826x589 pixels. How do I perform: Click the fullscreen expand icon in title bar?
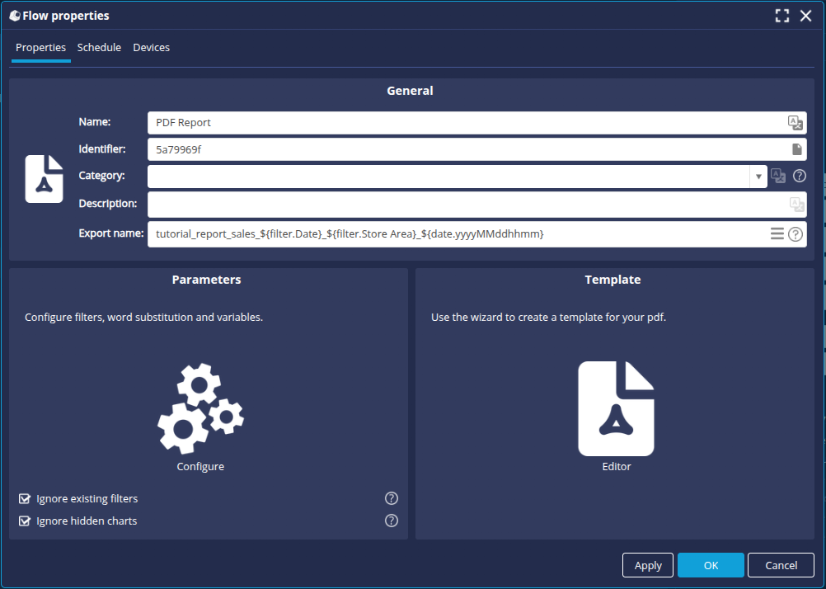click(782, 15)
